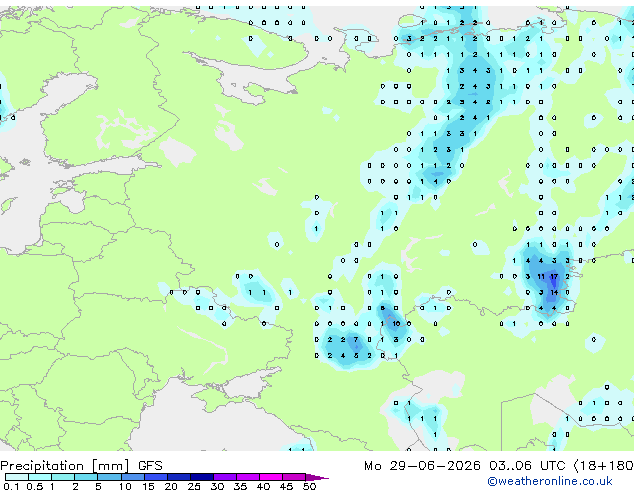Image resolution: width=634 pixels, height=490 pixels.
Task: Select the 5–10 mm legend color box
Action: coord(110,477)
